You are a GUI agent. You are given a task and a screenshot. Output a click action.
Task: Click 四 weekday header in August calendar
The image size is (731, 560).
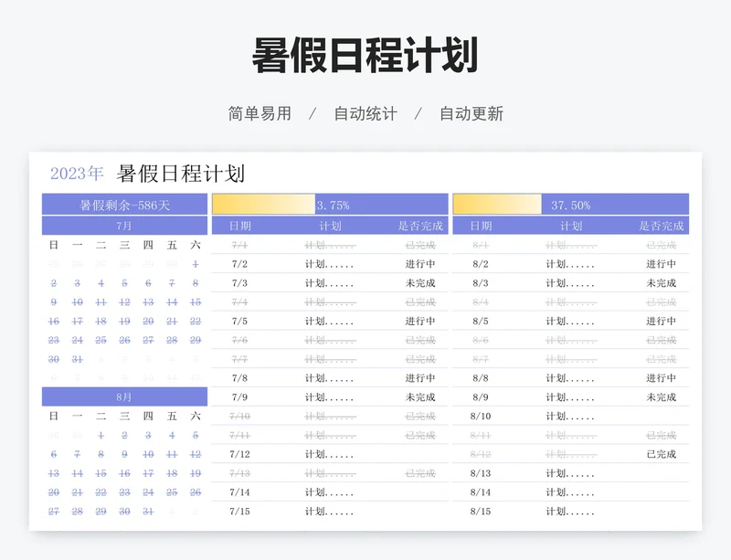pos(148,416)
